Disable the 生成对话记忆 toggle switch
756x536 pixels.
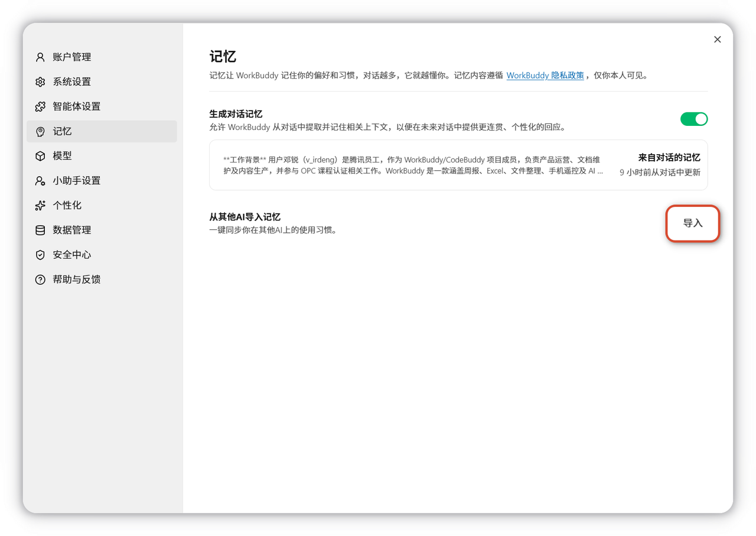694,119
